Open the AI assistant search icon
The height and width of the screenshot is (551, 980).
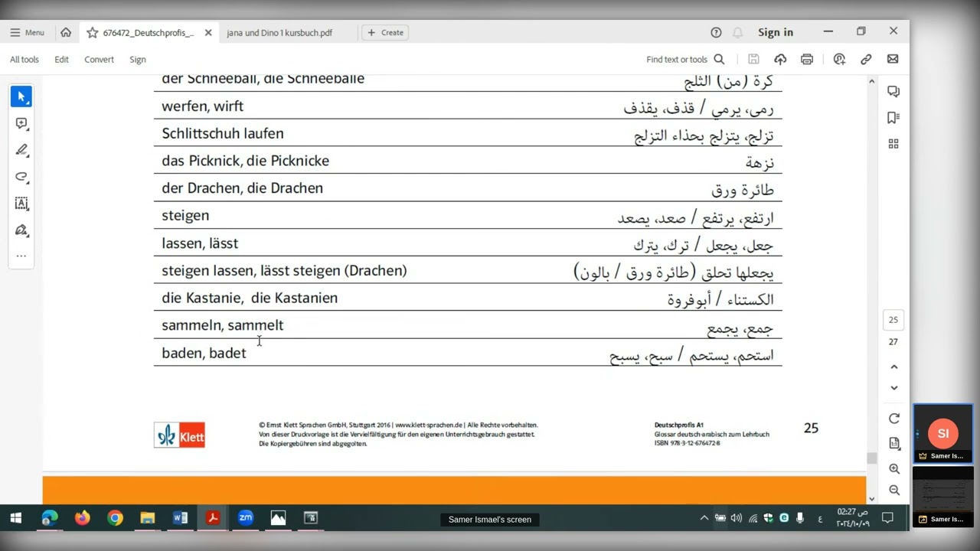pyautogui.click(x=839, y=60)
